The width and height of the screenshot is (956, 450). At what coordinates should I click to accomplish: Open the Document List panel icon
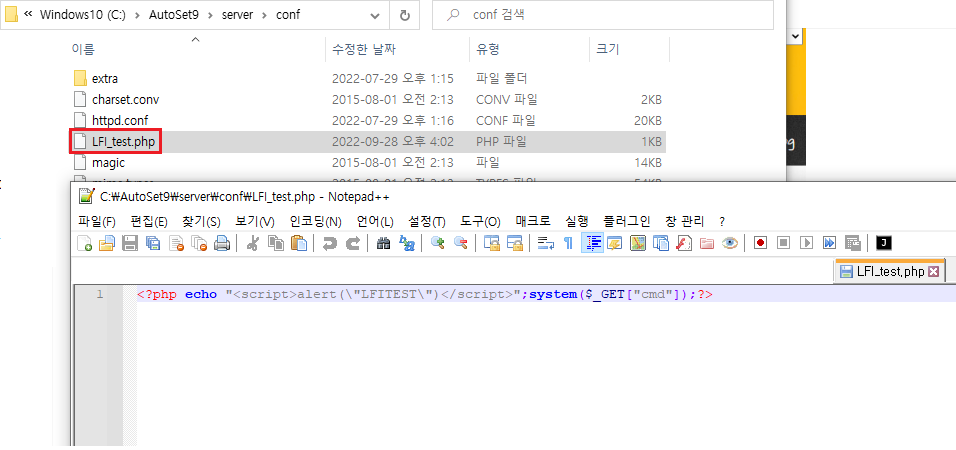[660, 243]
